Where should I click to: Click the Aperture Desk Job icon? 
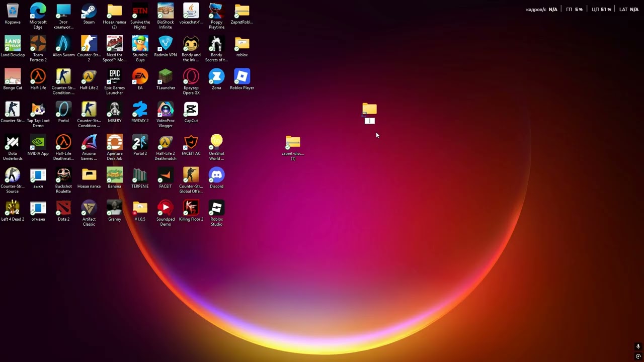pos(115,142)
